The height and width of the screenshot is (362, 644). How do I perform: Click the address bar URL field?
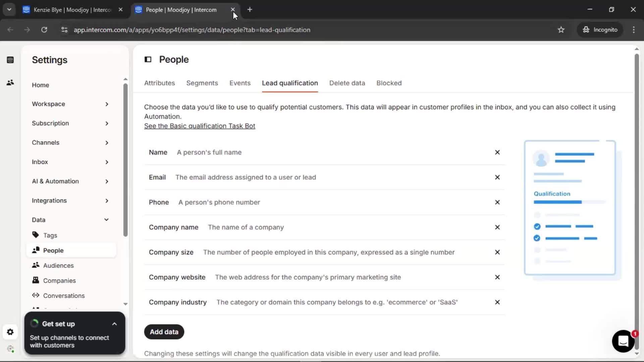192,30
